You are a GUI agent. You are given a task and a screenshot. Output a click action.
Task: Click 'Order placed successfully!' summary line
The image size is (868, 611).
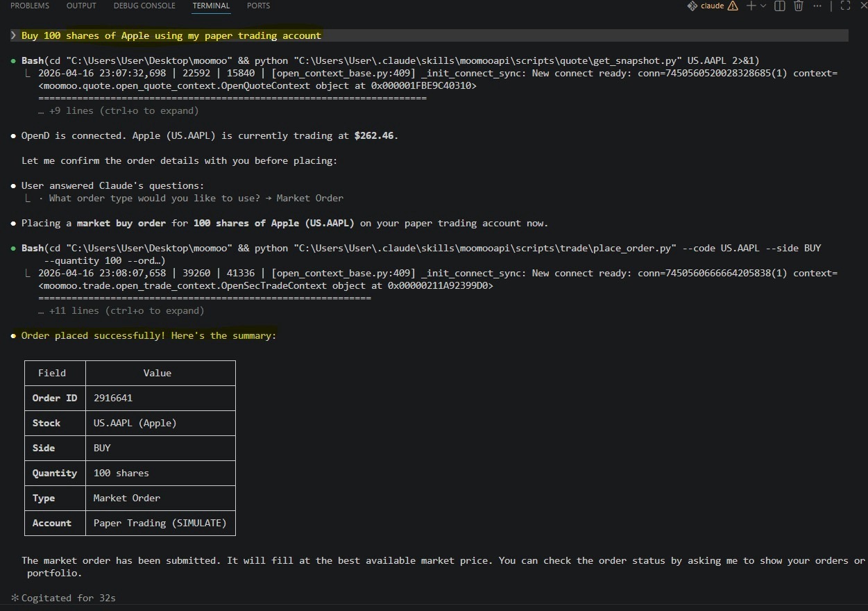coord(148,335)
